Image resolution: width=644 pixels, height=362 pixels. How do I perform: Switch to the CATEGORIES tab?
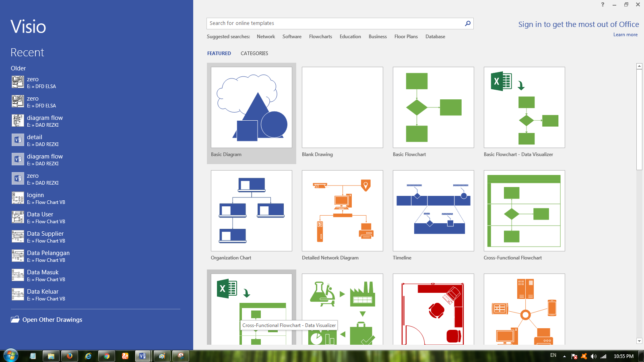(254, 53)
